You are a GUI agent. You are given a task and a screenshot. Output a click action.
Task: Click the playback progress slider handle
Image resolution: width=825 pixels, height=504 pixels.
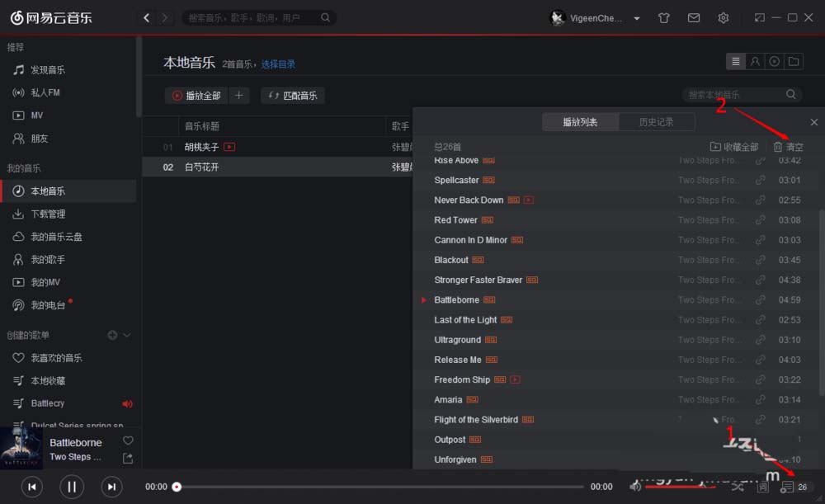(177, 487)
